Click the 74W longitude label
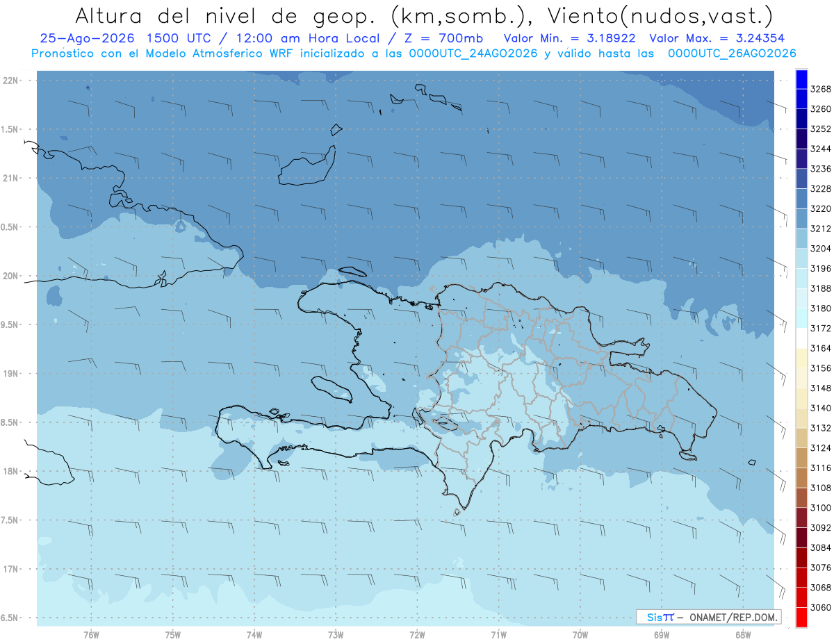This screenshot has width=834, height=644. tap(254, 635)
